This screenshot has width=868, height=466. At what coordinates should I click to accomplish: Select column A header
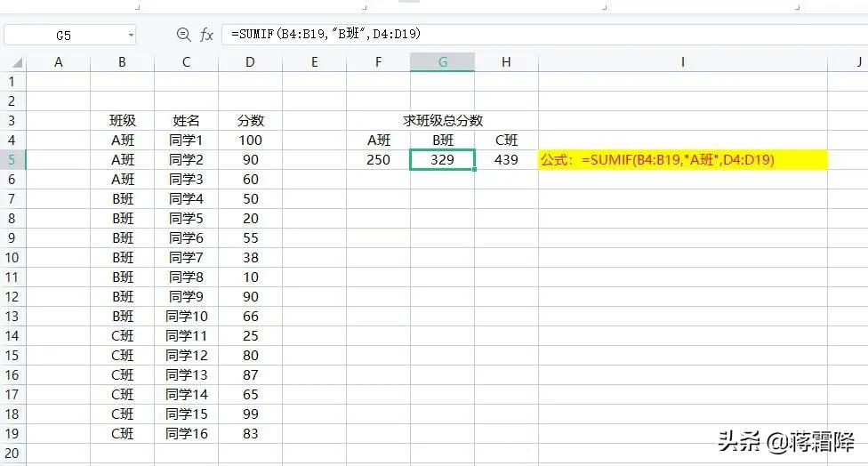58,62
